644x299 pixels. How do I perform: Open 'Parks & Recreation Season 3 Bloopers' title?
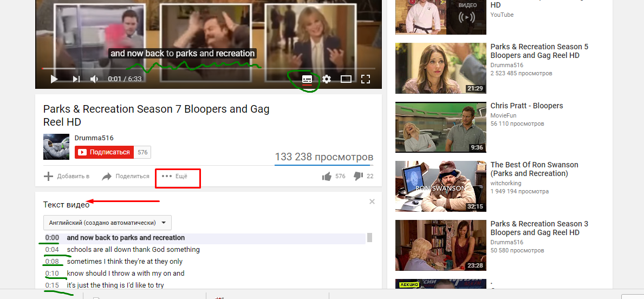click(x=539, y=229)
